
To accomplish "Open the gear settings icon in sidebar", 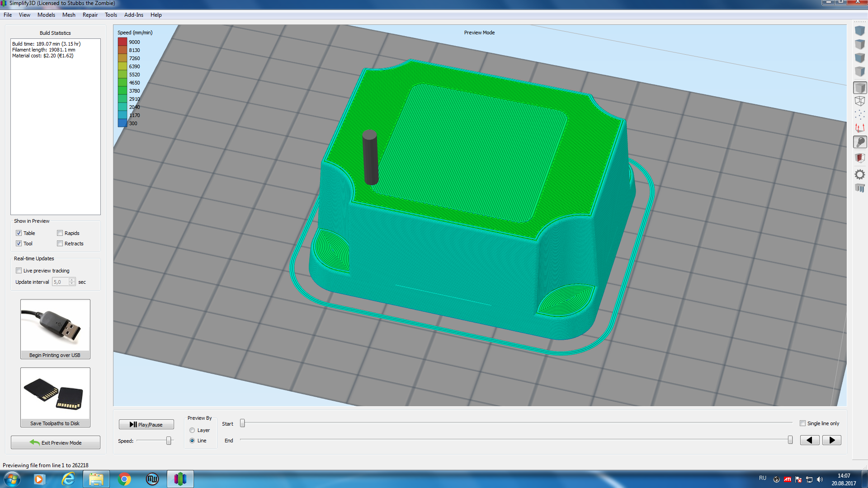I will pyautogui.click(x=859, y=174).
